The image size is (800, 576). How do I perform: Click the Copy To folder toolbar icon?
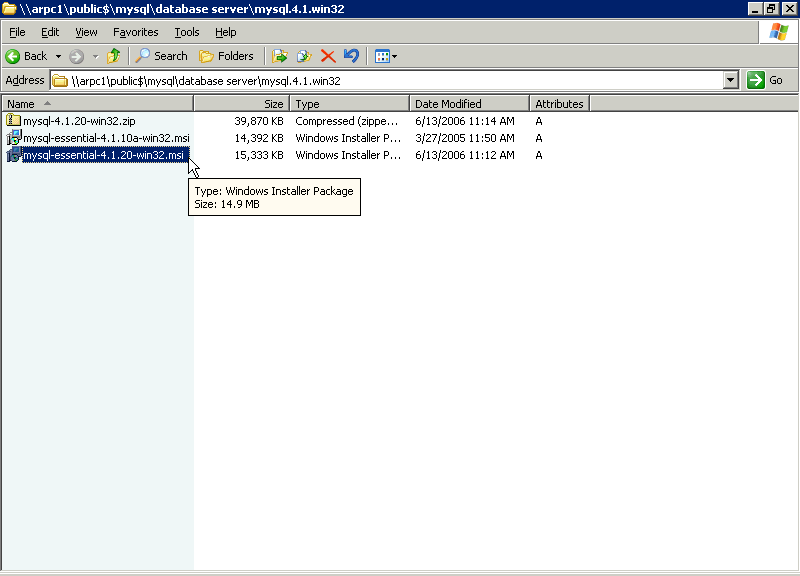(304, 56)
